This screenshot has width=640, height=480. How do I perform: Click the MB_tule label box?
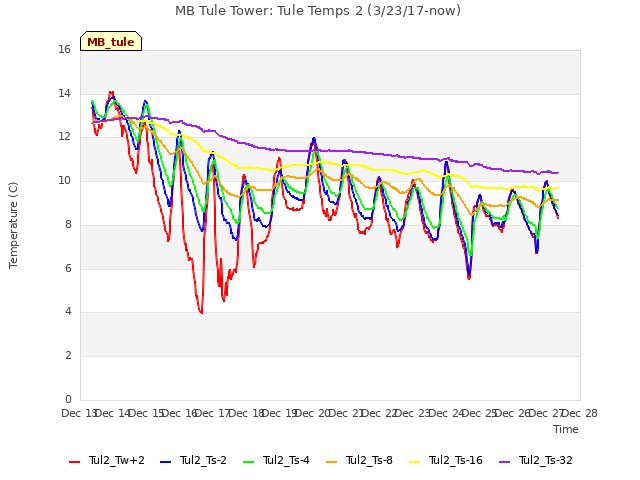point(111,41)
